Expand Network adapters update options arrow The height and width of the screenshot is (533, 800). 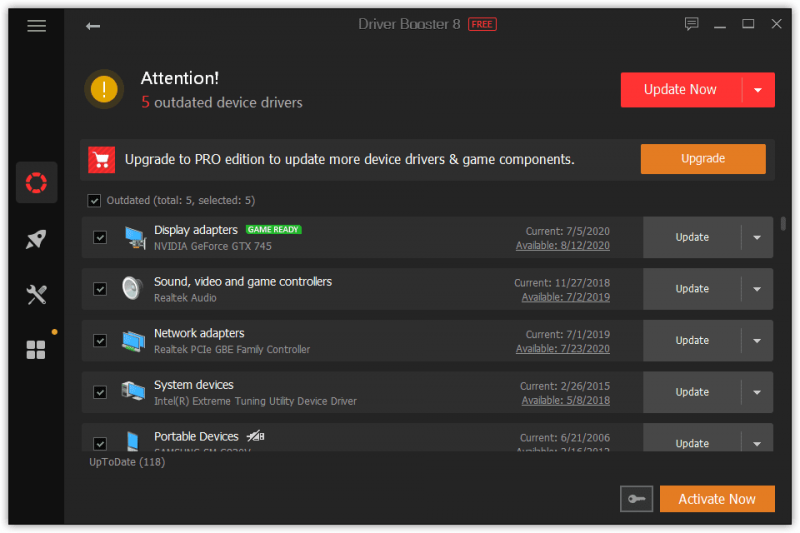pyautogui.click(x=757, y=340)
